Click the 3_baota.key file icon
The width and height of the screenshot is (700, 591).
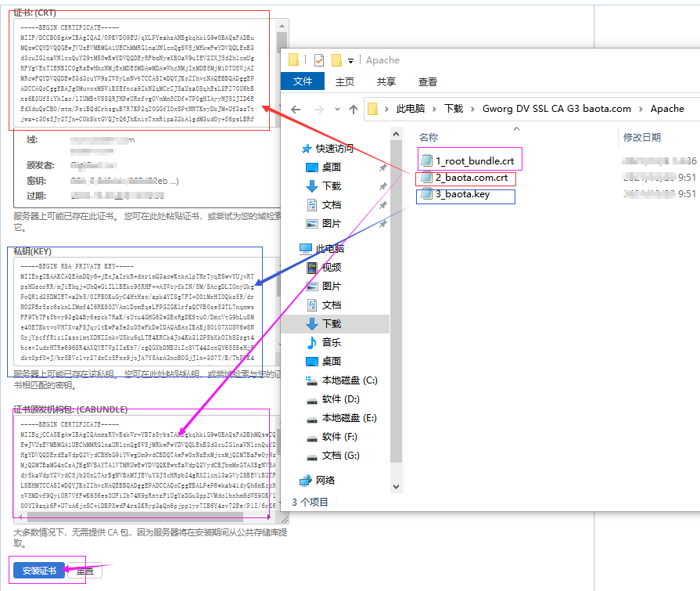(x=427, y=193)
